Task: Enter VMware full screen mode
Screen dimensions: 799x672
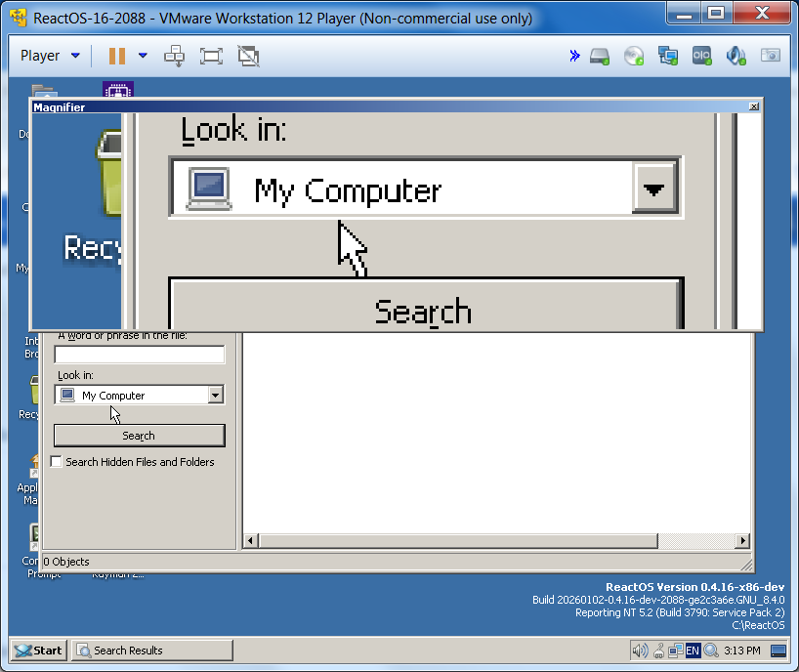Action: pos(211,56)
